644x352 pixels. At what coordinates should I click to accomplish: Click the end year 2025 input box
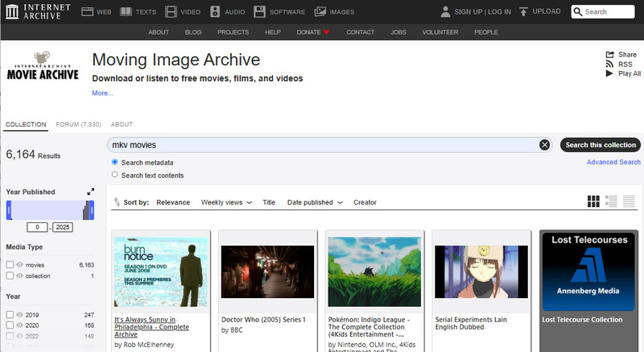click(63, 227)
